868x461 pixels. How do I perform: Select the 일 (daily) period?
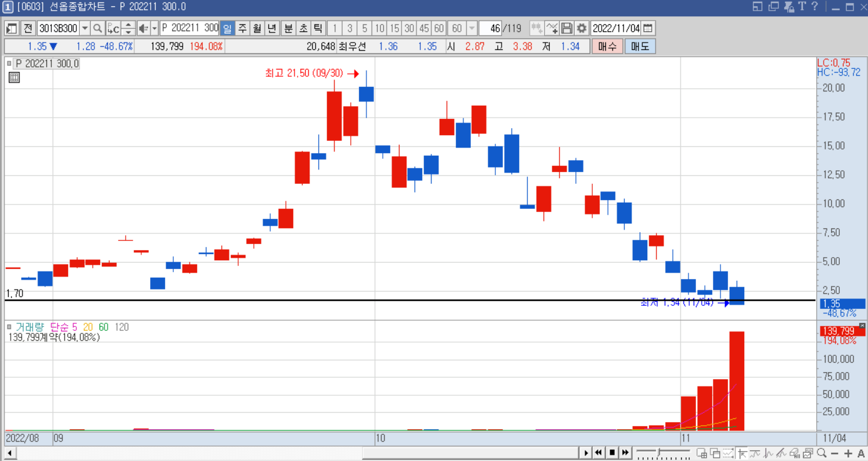click(x=228, y=28)
